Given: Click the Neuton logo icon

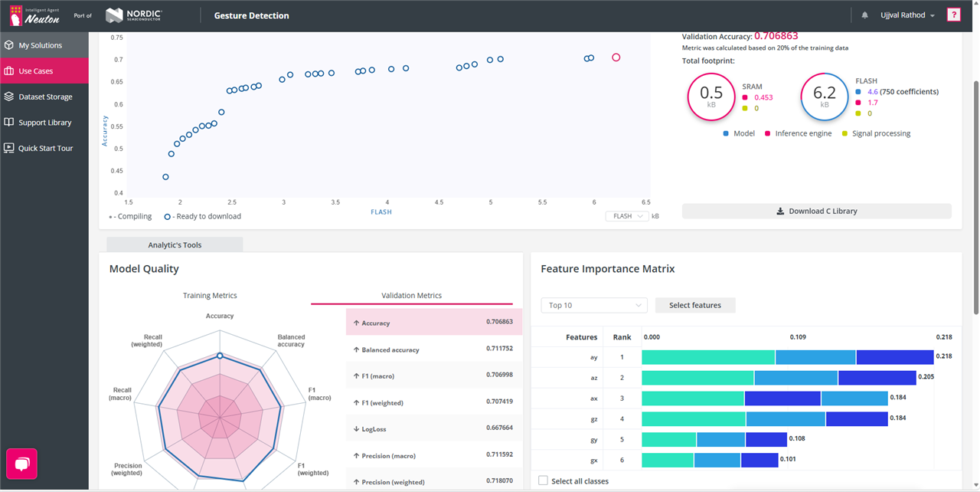Looking at the screenshot, I should pyautogui.click(x=15, y=15).
